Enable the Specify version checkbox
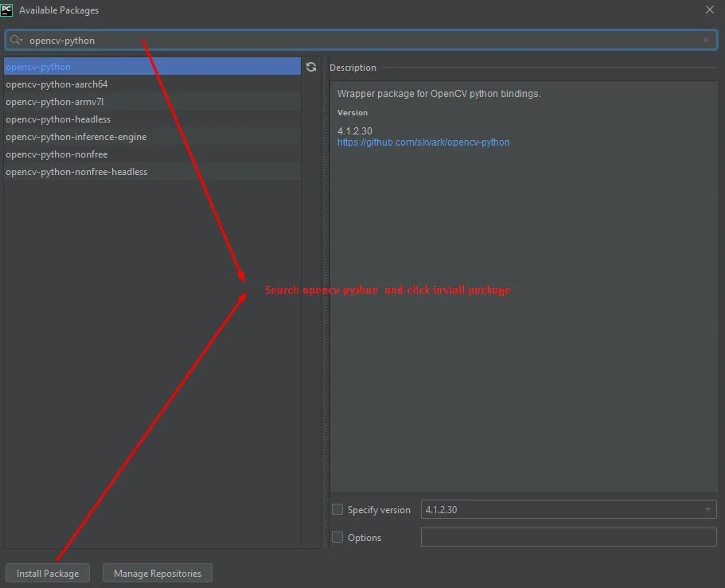The width and height of the screenshot is (725, 588). click(x=337, y=509)
